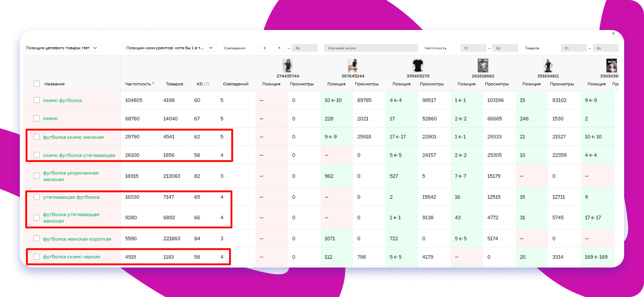Image resolution: width=644 pixels, height=297 pixels.
Task: Open the футболка скимс женская keyword link
Action: [73, 137]
